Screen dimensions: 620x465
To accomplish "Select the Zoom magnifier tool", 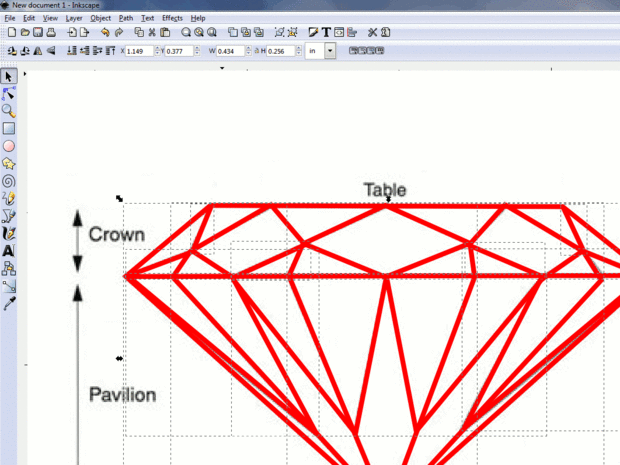I will 9,111.
